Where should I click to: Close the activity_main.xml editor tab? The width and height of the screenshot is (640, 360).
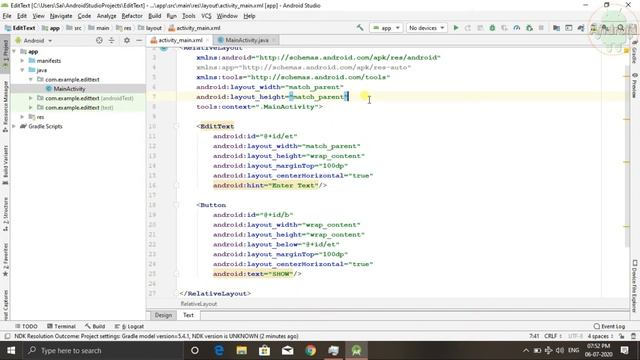[x=207, y=40]
